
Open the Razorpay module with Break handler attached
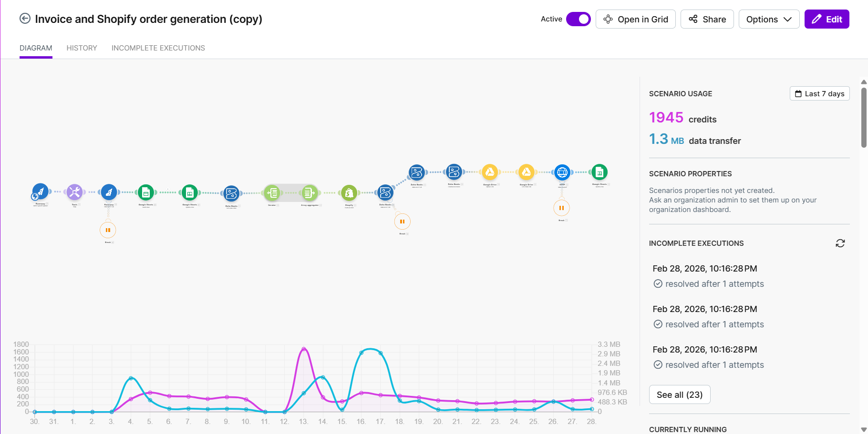click(x=109, y=192)
